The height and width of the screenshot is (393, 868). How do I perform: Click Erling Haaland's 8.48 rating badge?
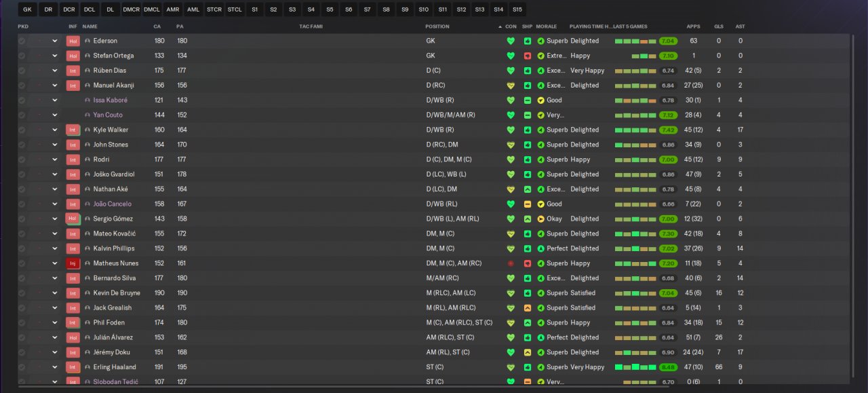pyautogui.click(x=668, y=367)
